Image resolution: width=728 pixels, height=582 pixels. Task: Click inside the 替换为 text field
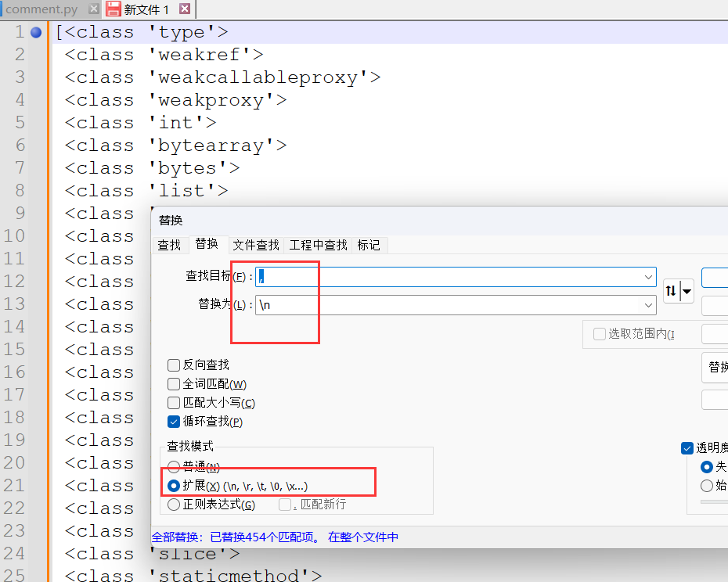click(446, 305)
